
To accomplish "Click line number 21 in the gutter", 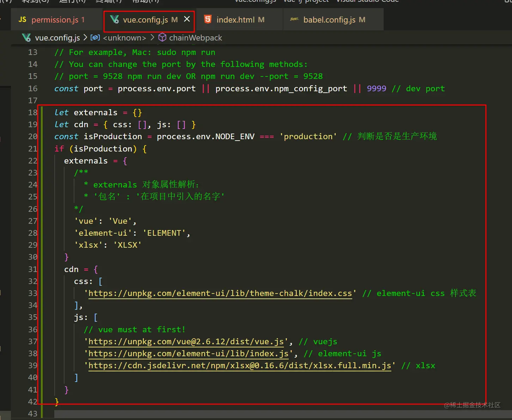I will pyautogui.click(x=32, y=149).
